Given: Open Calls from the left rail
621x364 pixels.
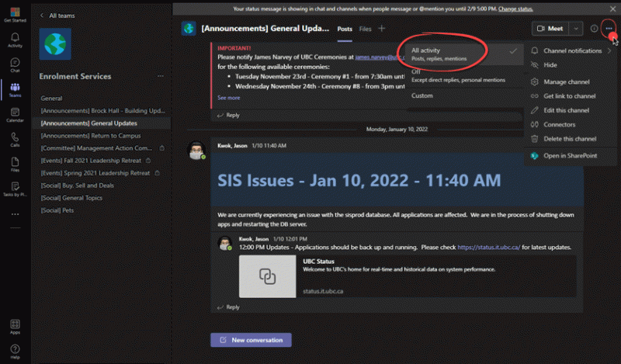Looking at the screenshot, I should coord(15,140).
